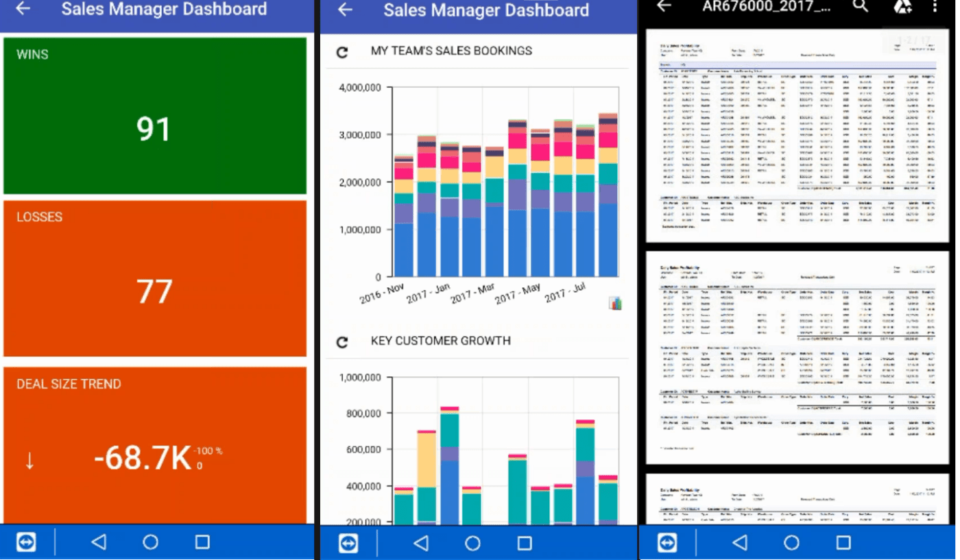Tap Android home circle on the sales bookings screen

coord(472,543)
